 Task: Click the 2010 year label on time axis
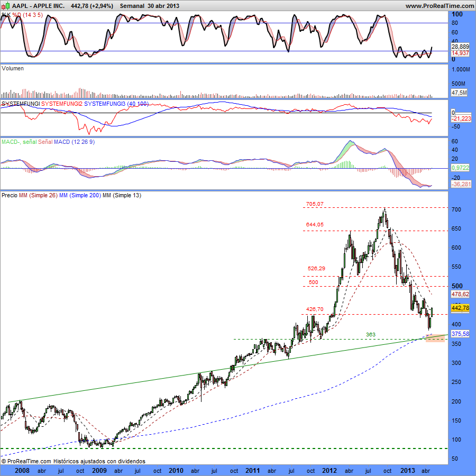pyautogui.click(x=176, y=471)
